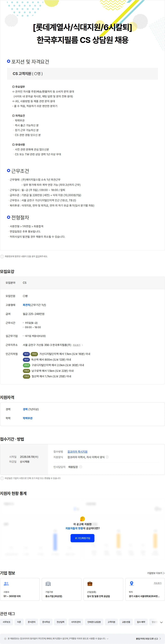Image resolution: width=165 pixels, height=644 pixels.
Task: Click the 중소기업 (비상장) company type text
Action: (54, 596)
